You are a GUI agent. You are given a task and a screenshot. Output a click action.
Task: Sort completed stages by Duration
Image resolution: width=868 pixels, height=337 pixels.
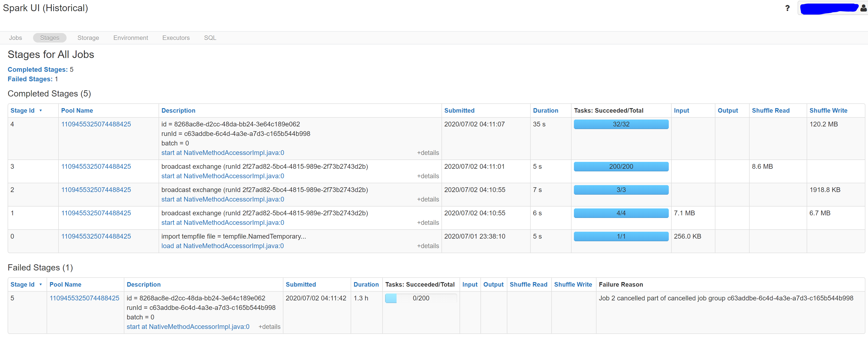tap(545, 111)
